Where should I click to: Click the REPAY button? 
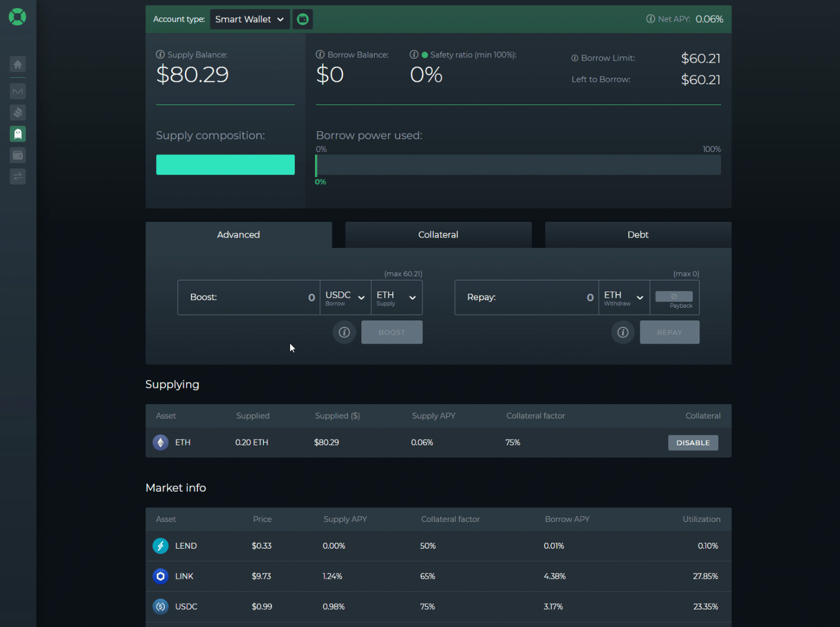669,333
